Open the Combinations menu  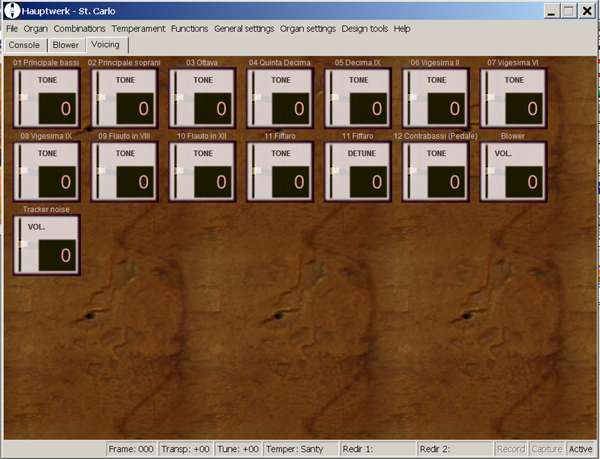[x=79, y=29]
